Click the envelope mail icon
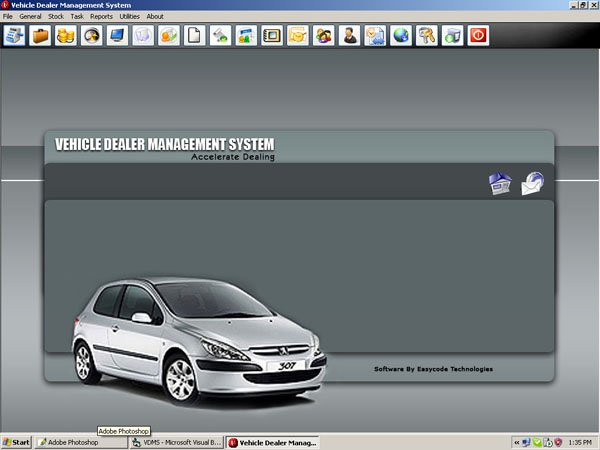 (532, 184)
